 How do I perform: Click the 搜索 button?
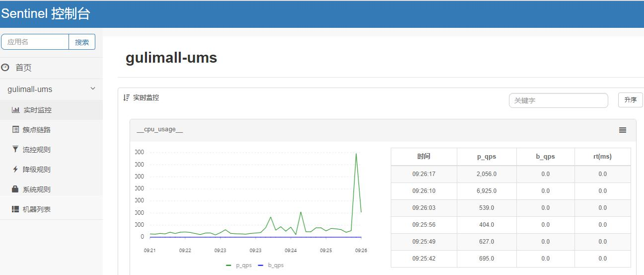click(82, 42)
